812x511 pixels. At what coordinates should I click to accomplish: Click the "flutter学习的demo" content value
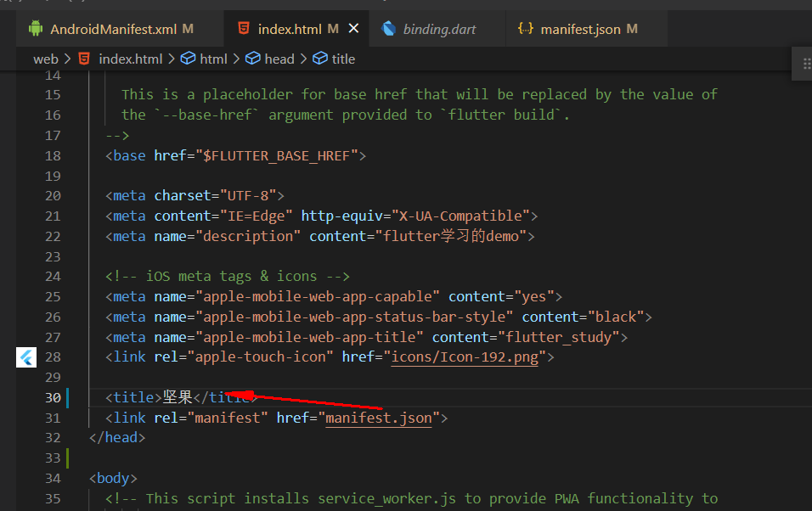tap(450, 236)
